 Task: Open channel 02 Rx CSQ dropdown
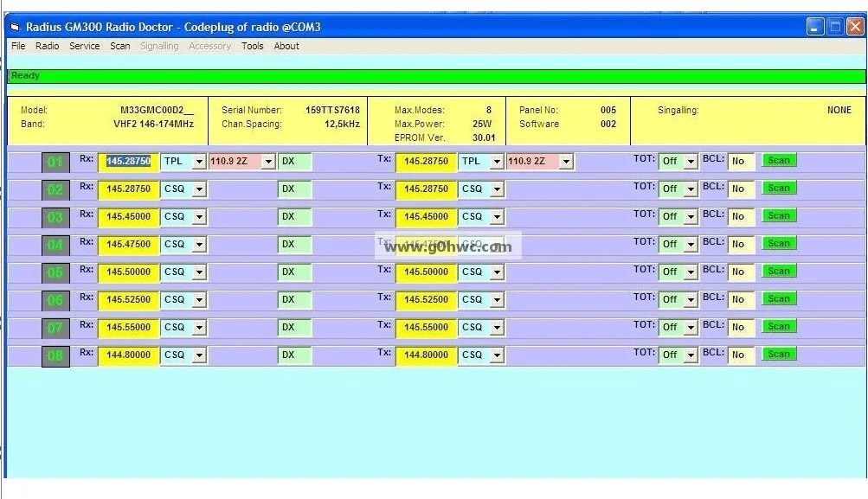[x=199, y=189]
